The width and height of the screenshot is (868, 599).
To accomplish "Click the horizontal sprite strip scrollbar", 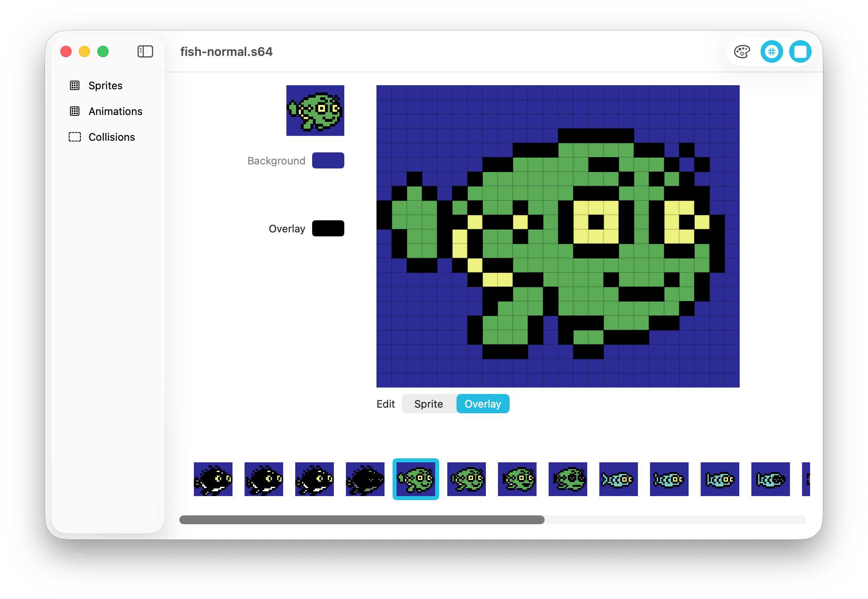I will (362, 520).
